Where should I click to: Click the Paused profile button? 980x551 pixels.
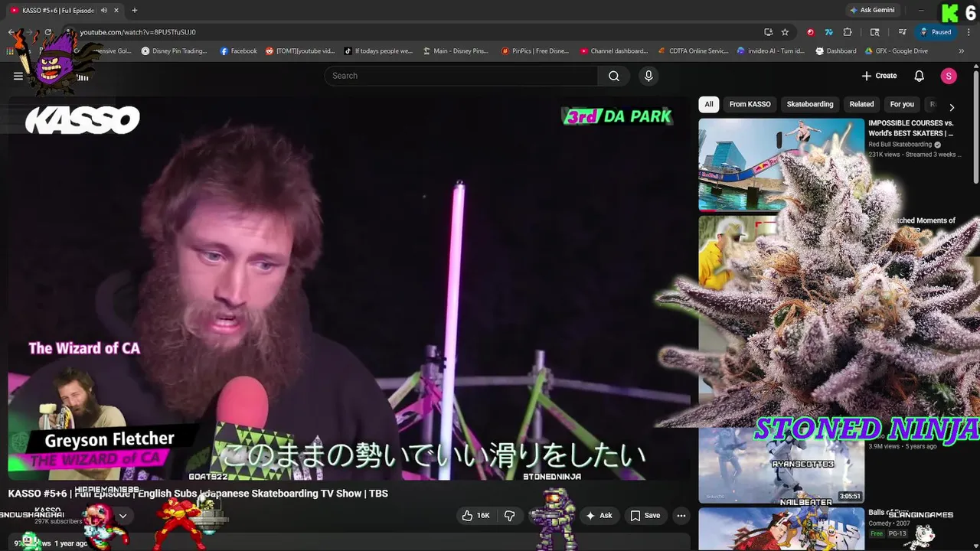[936, 32]
